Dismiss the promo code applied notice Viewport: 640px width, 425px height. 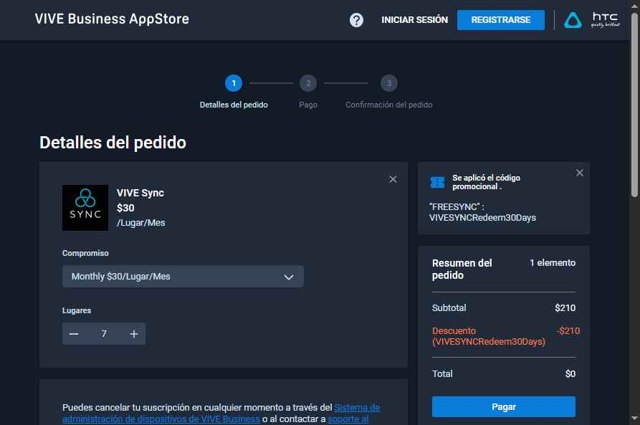[580, 173]
